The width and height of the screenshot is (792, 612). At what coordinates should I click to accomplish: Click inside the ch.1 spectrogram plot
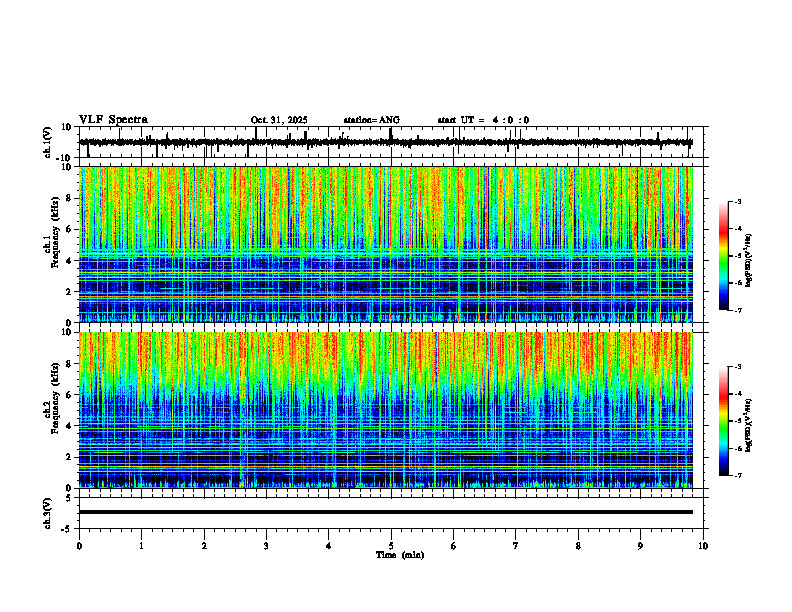[x=386, y=244]
